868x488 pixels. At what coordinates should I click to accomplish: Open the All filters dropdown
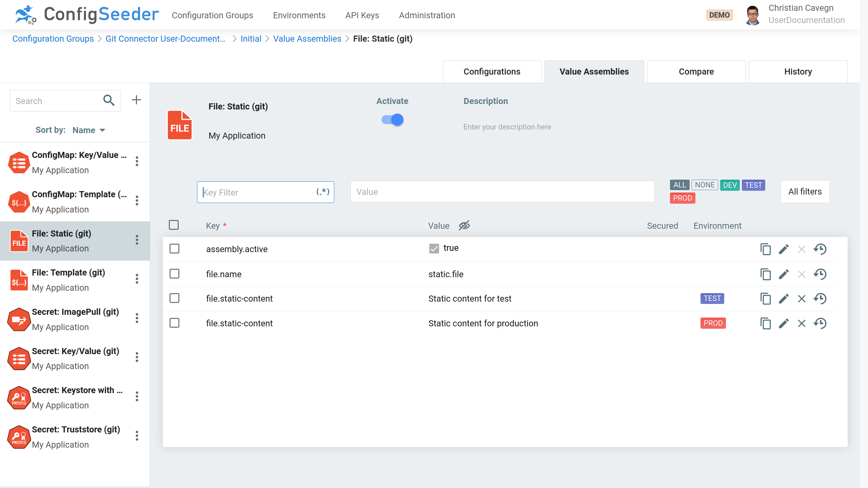805,191
